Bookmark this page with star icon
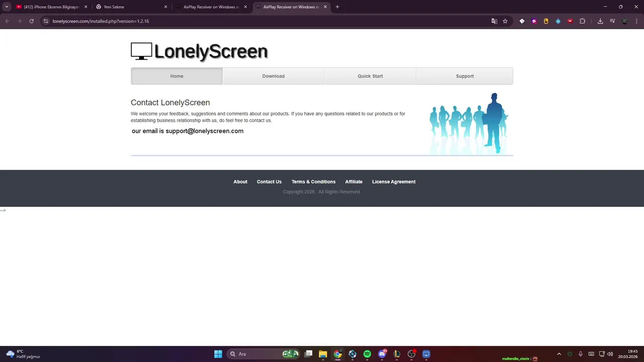 click(x=505, y=21)
